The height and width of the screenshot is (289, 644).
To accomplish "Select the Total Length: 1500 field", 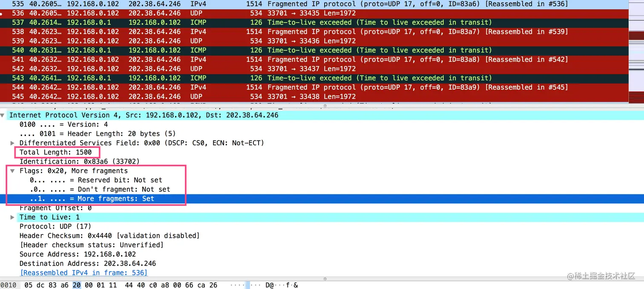I will [55, 152].
